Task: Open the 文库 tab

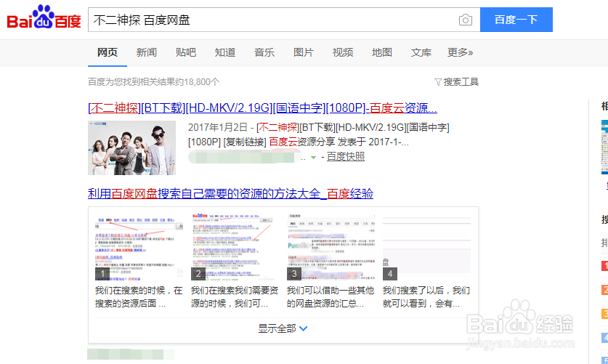Action: (x=421, y=52)
